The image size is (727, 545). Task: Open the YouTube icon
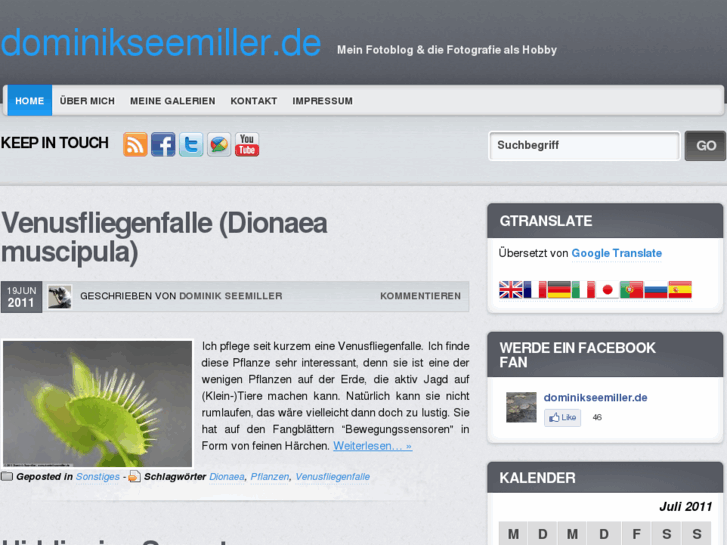click(247, 144)
